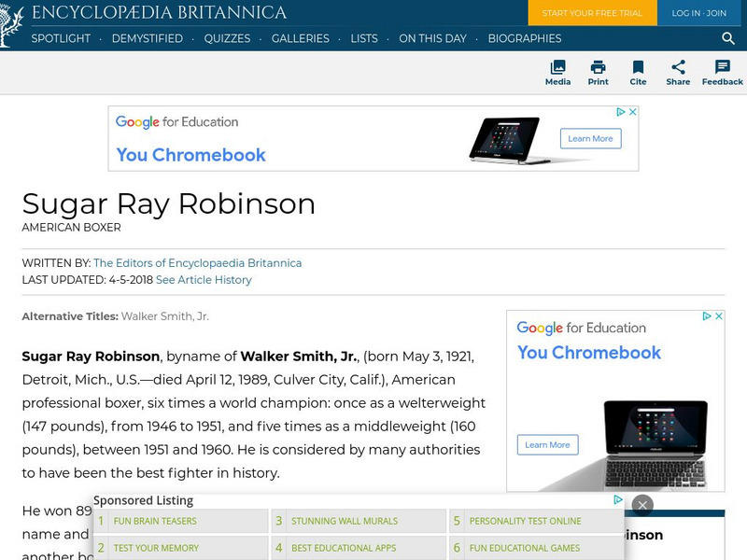This screenshot has width=747, height=560.
Task: Select the Print article icon
Action: (598, 73)
